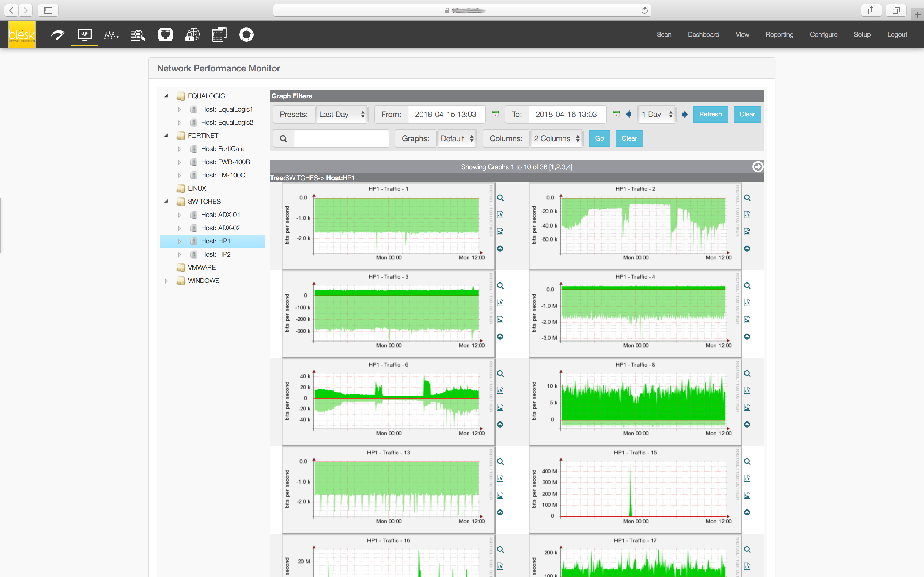Zoom into the HP1 - Traffic - 1 graph
The image size is (924, 577).
[500, 198]
